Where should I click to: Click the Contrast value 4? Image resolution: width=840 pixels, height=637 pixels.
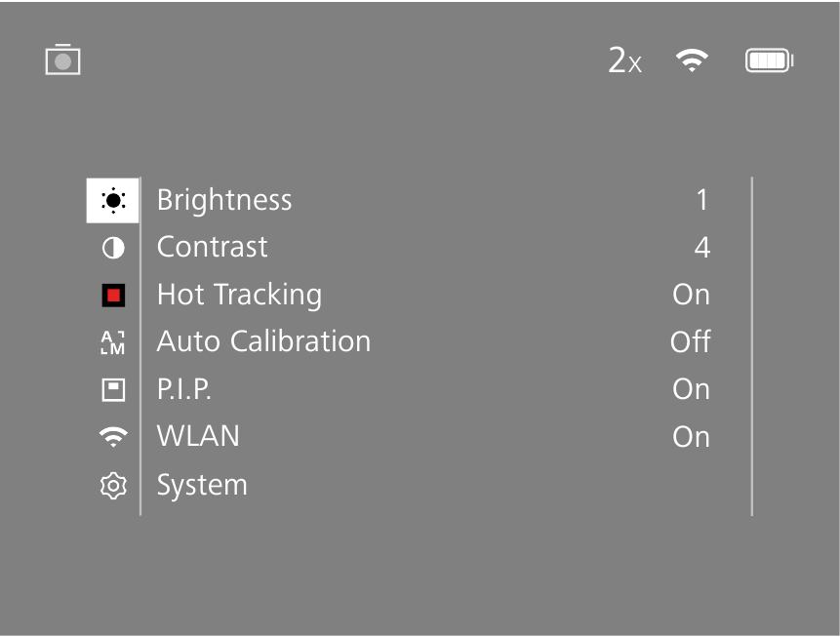tap(701, 248)
